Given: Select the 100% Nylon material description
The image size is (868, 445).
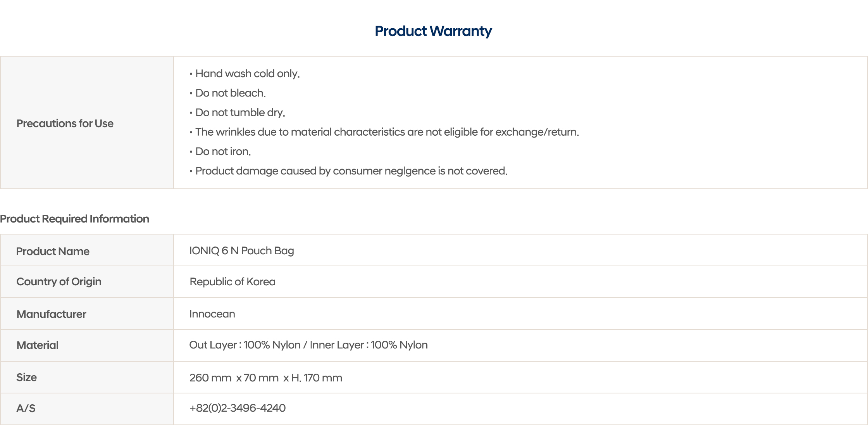Looking at the screenshot, I should 308,345.
